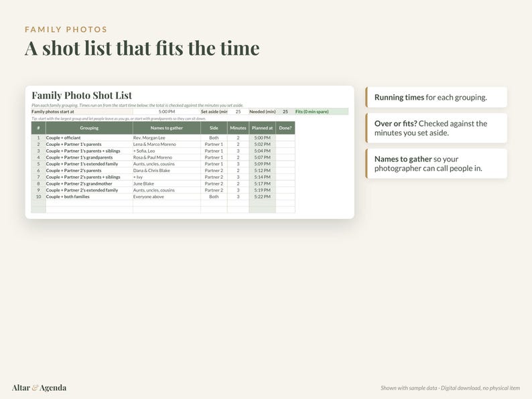Click the Needed (min) value 25

(x=285, y=112)
